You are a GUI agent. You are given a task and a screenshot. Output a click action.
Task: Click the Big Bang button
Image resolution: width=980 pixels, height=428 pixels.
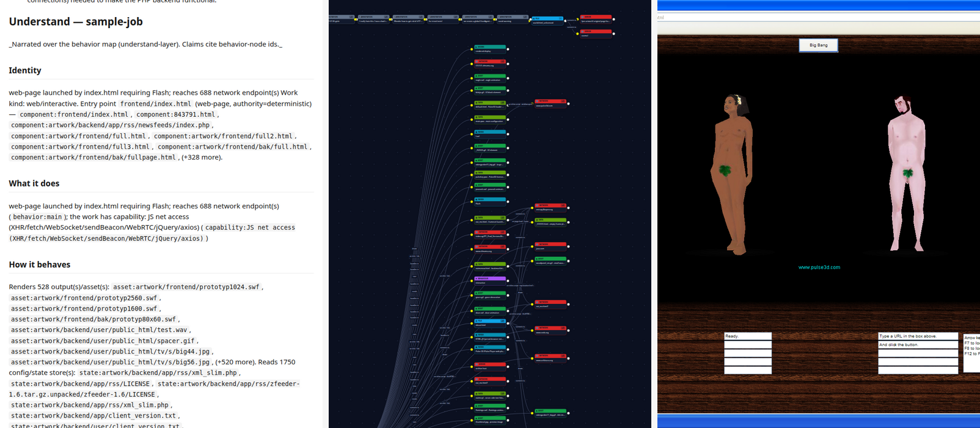[818, 45]
